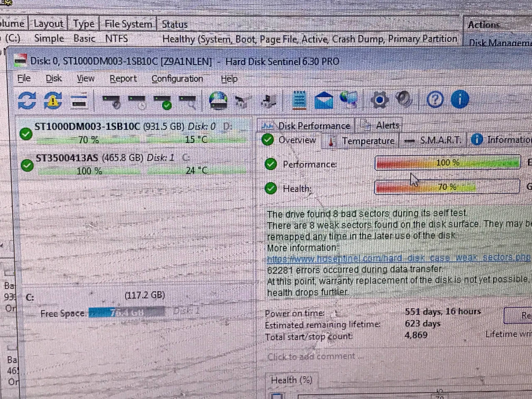
Task: Click the question mark help icon
Action: tap(435, 99)
